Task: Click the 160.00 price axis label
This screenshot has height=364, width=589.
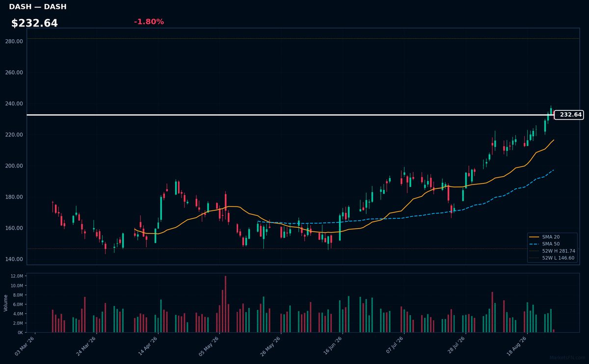Action: (14, 228)
